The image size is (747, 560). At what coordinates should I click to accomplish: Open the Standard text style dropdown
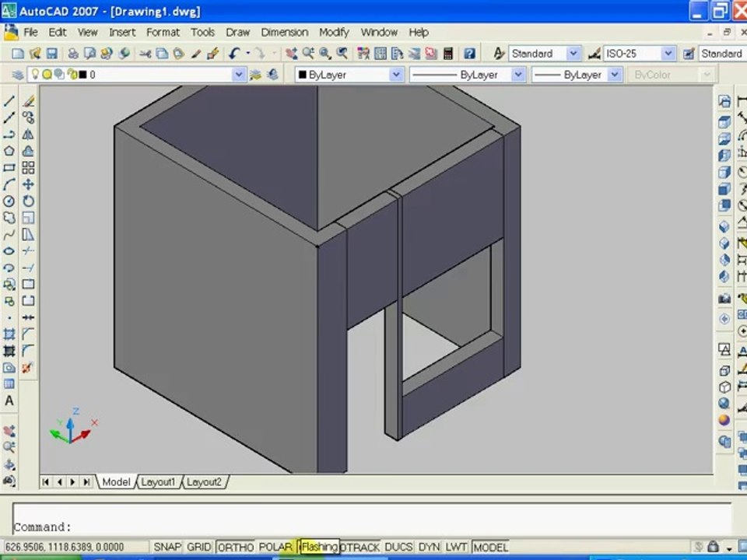pyautogui.click(x=573, y=54)
